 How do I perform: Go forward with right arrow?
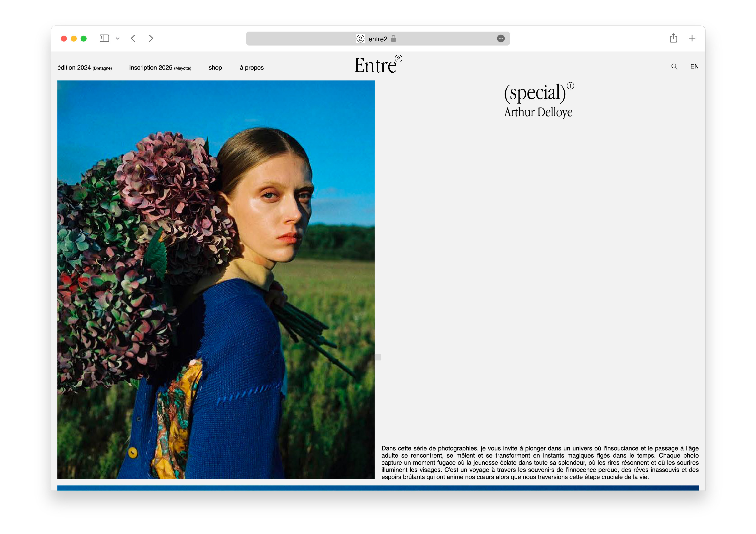(x=151, y=38)
